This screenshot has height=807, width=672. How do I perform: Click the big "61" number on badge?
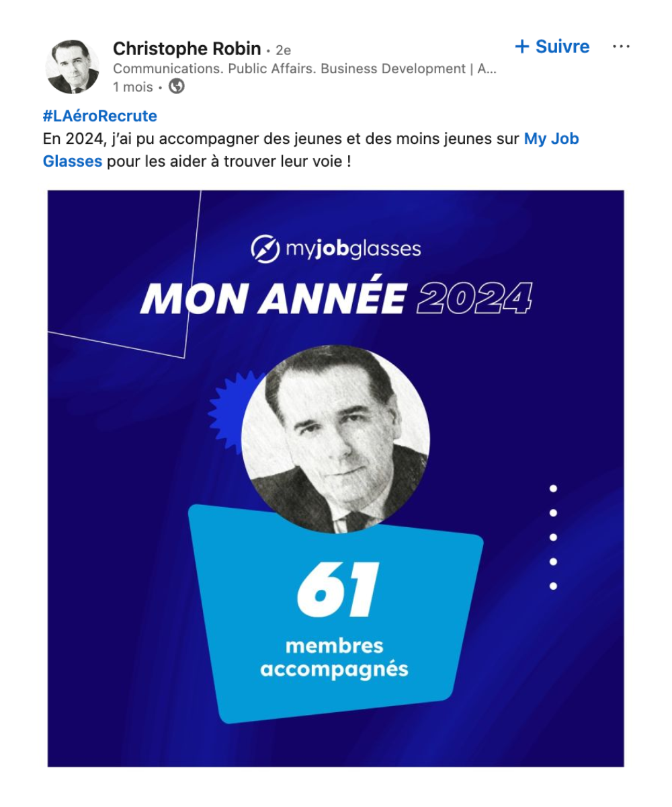(337, 590)
